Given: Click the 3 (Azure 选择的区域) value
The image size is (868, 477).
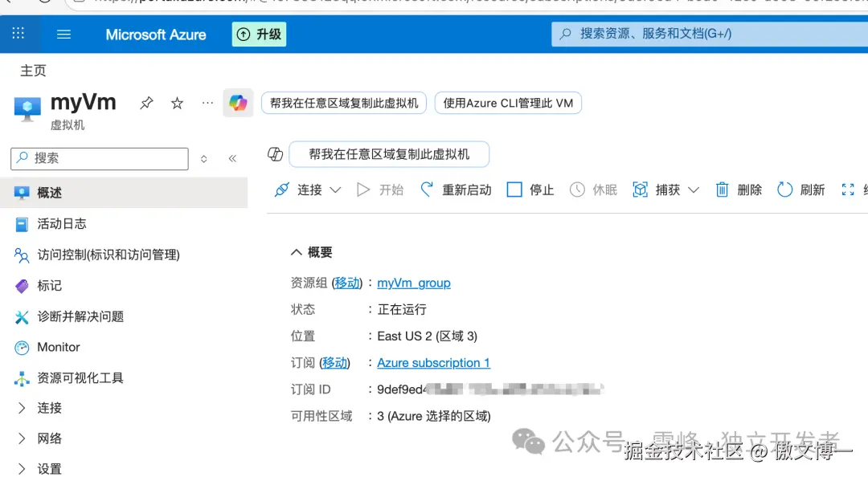Looking at the screenshot, I should tap(433, 416).
